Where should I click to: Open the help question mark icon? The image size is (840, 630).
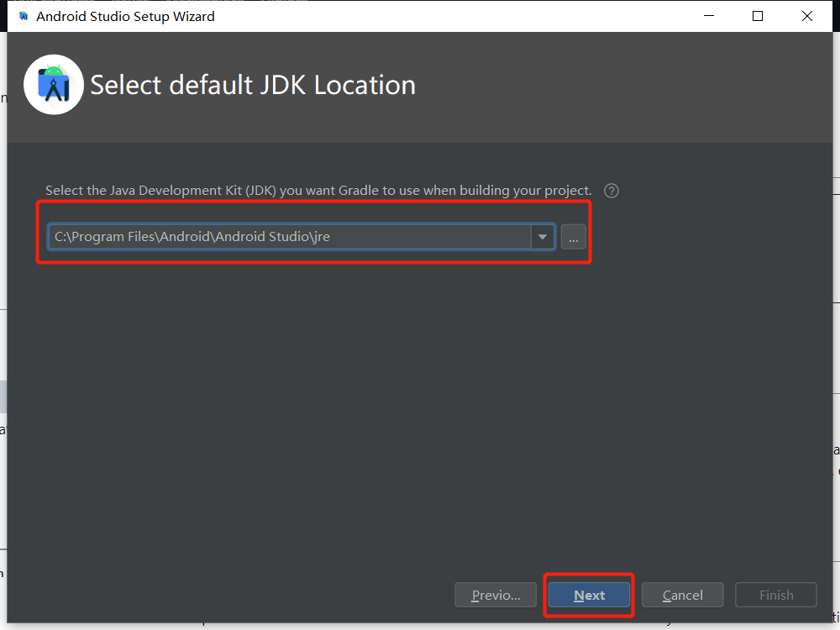click(612, 191)
